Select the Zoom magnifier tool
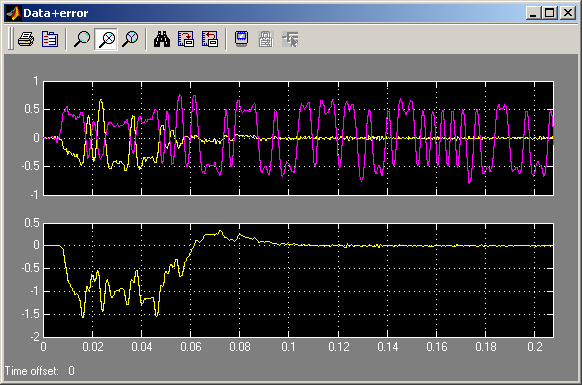582x385 pixels. point(82,39)
